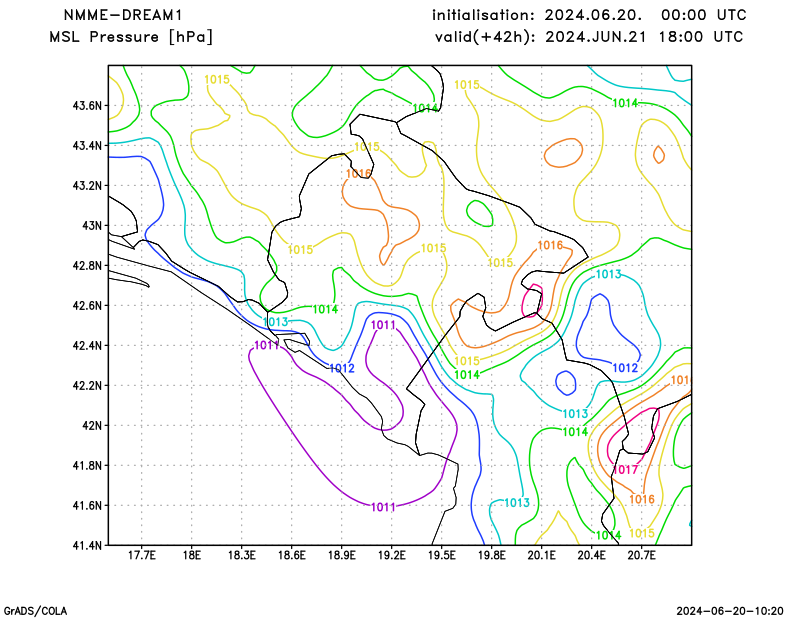Click the 43.6N latitude label
This screenshot has width=800, height=618.
pyautogui.click(x=87, y=106)
